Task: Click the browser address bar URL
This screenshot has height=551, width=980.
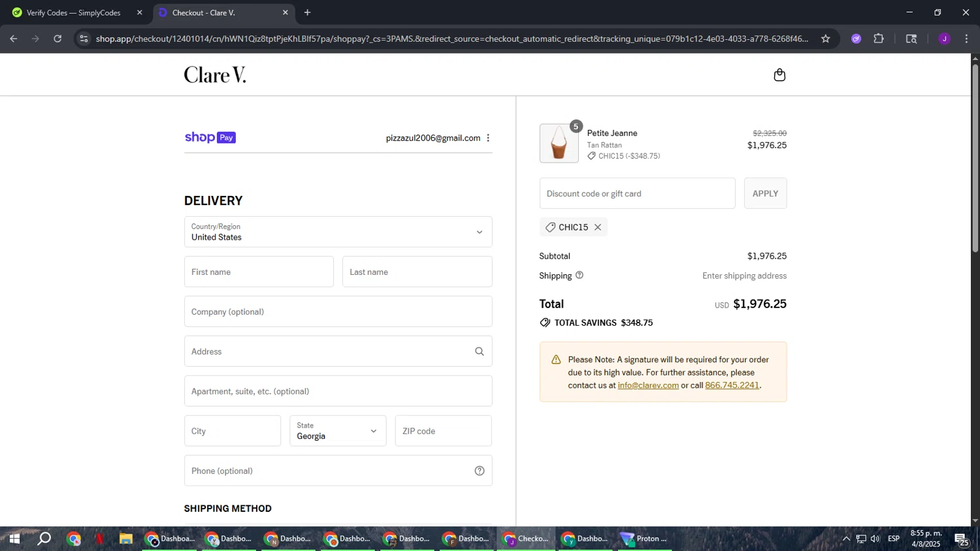Action: 452,39
